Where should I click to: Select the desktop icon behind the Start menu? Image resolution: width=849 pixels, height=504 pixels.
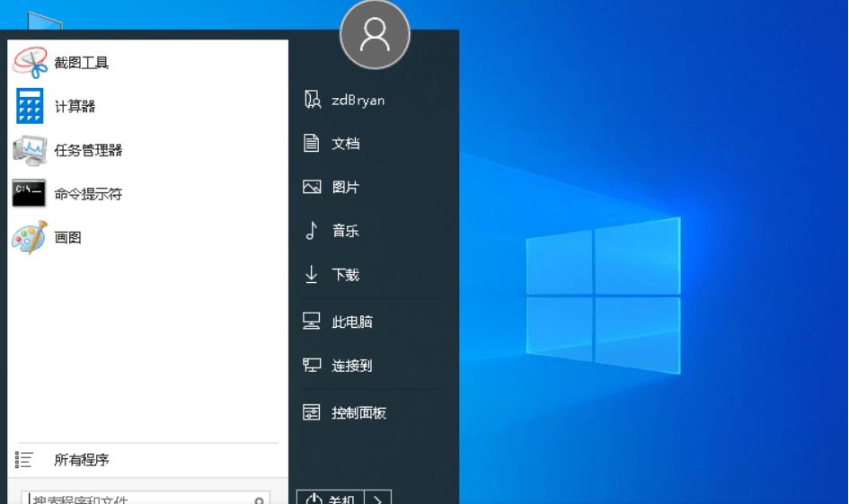pos(44,22)
